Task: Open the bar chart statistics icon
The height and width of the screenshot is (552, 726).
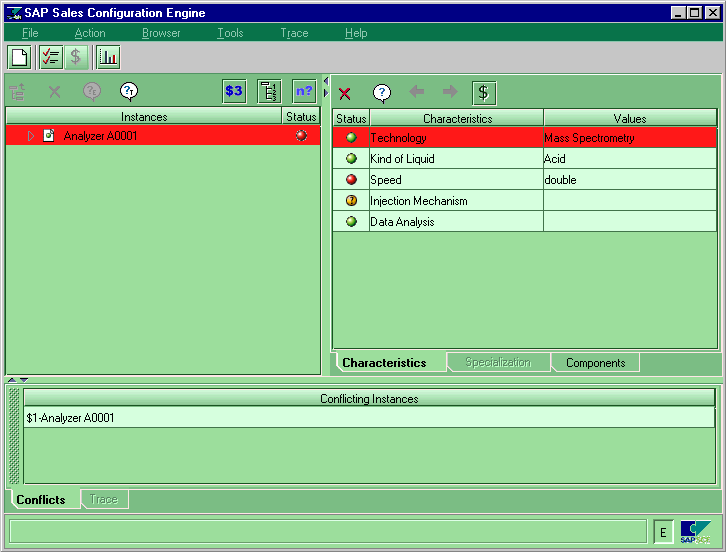Action: point(108,57)
